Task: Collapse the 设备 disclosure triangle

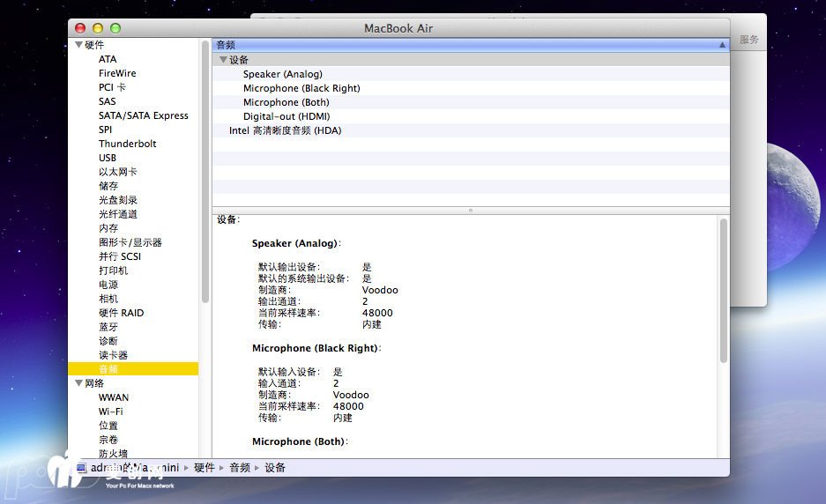Action: tap(223, 60)
